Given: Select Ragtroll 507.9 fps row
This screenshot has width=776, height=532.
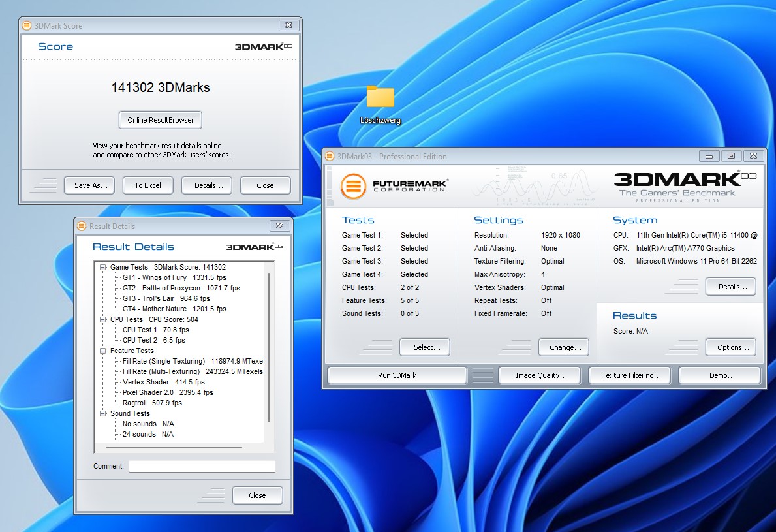Looking at the screenshot, I should [152, 403].
